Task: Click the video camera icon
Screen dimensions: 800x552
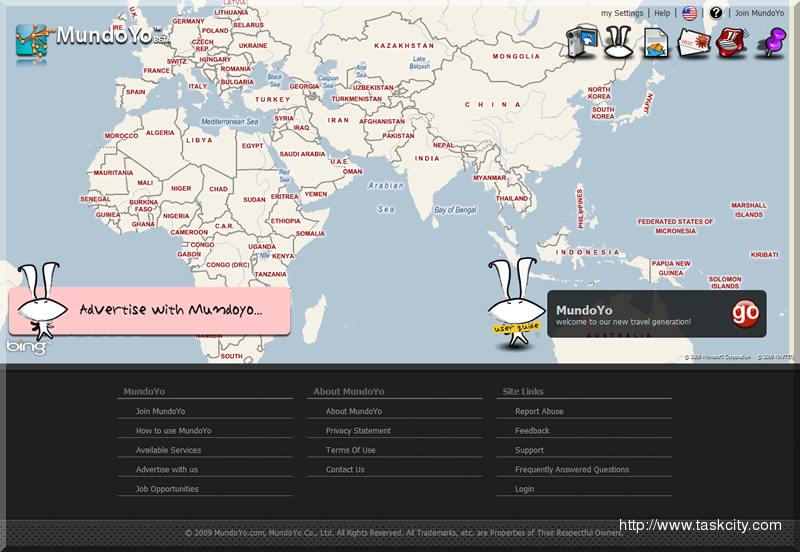Action: tap(582, 42)
